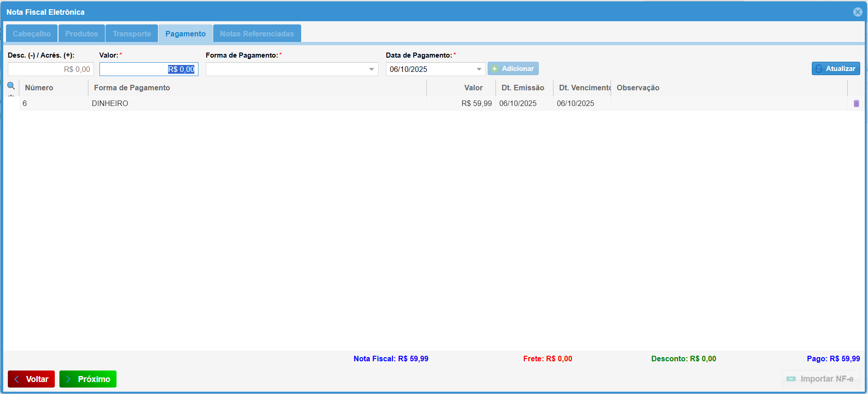Focus the Desc./Acrés. amount field
Image resolution: width=868 pixels, height=394 pixels.
(x=51, y=69)
